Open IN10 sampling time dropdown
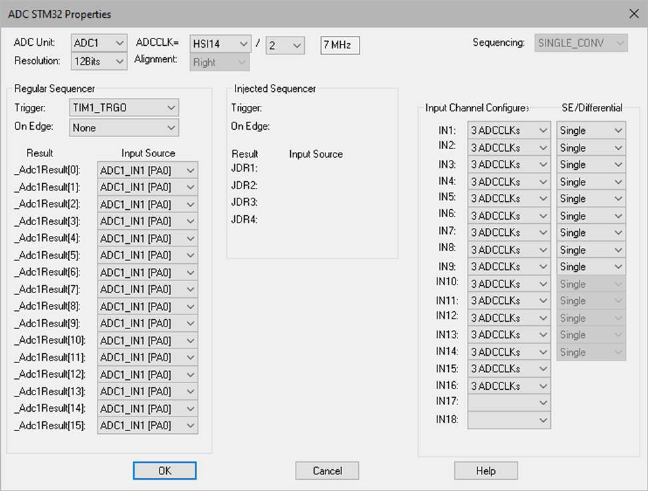The width and height of the screenshot is (648, 491). pos(509,284)
